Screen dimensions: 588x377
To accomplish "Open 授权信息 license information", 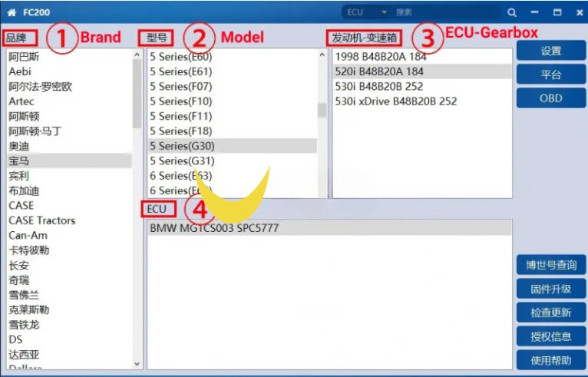I will coord(550,336).
